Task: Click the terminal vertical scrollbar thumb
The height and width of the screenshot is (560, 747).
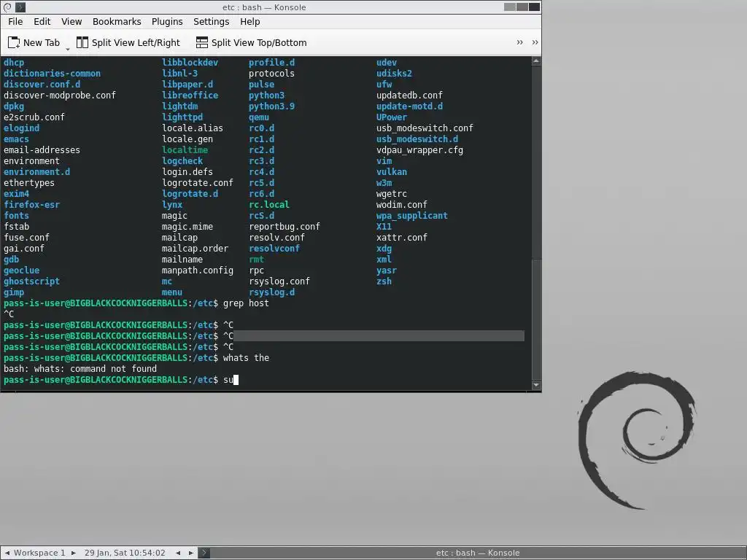Action: click(x=536, y=319)
